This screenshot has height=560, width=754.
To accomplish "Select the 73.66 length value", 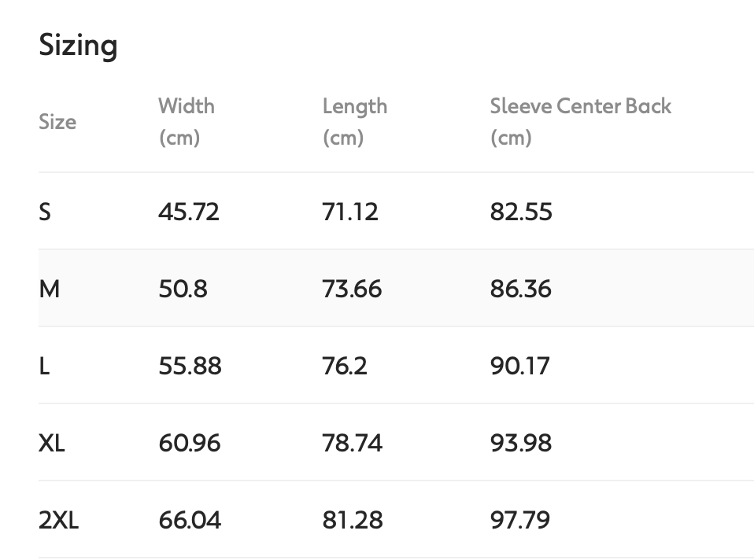I will coord(352,289).
